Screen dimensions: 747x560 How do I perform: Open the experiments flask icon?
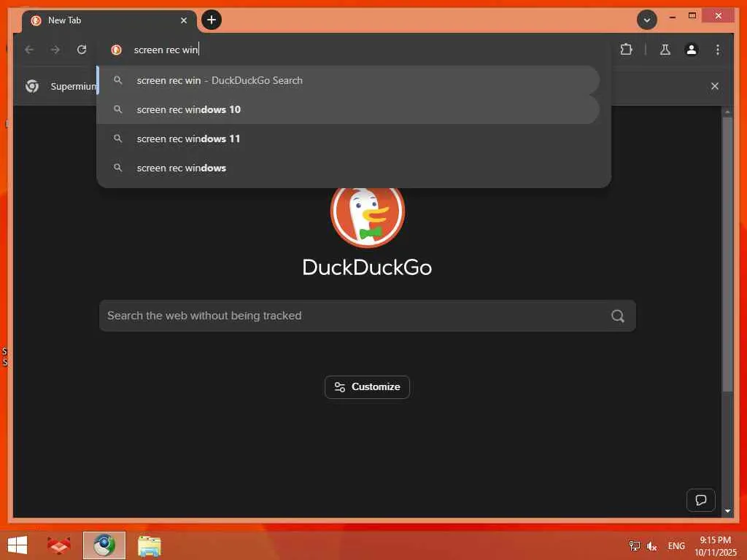tap(665, 50)
